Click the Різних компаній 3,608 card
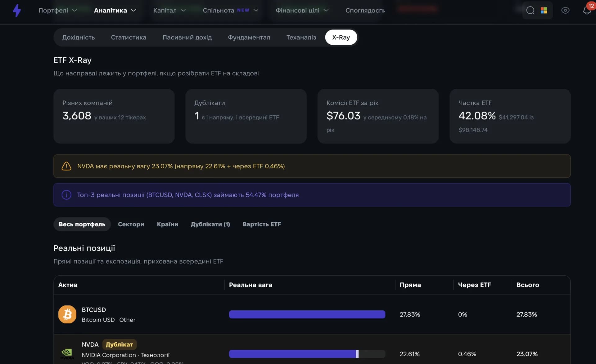596x364 pixels. 114,116
